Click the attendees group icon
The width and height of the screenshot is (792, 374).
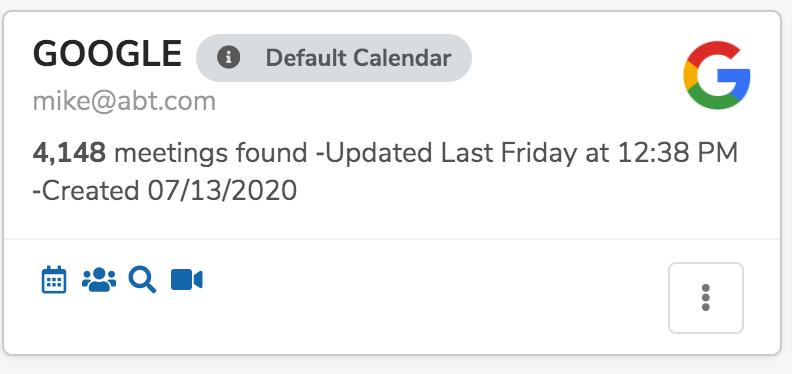coord(98,279)
